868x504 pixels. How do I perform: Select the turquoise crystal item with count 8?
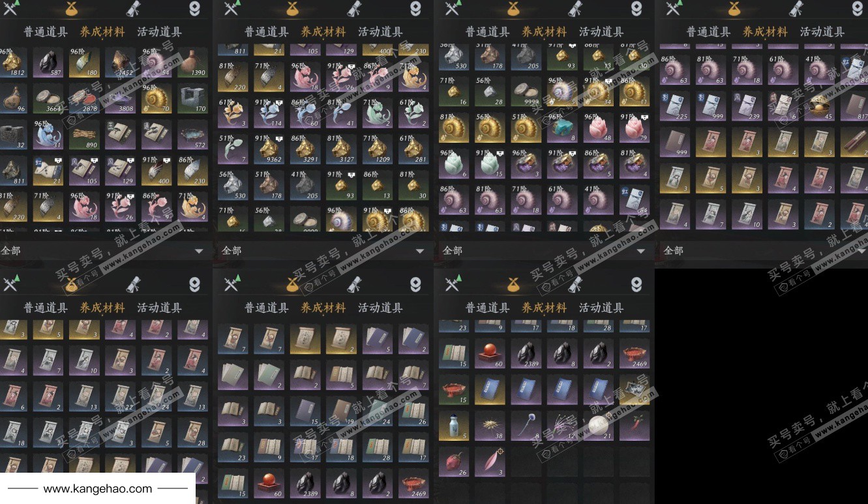pos(561,128)
